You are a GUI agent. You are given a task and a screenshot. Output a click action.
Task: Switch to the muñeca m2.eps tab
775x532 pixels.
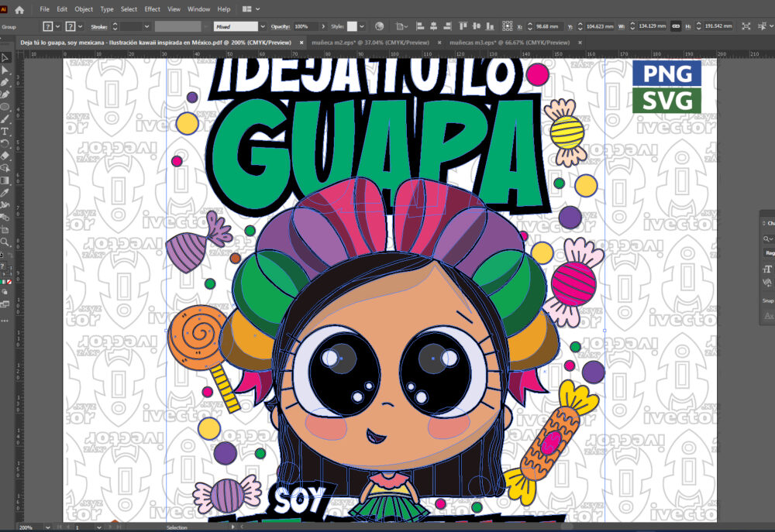click(x=370, y=43)
